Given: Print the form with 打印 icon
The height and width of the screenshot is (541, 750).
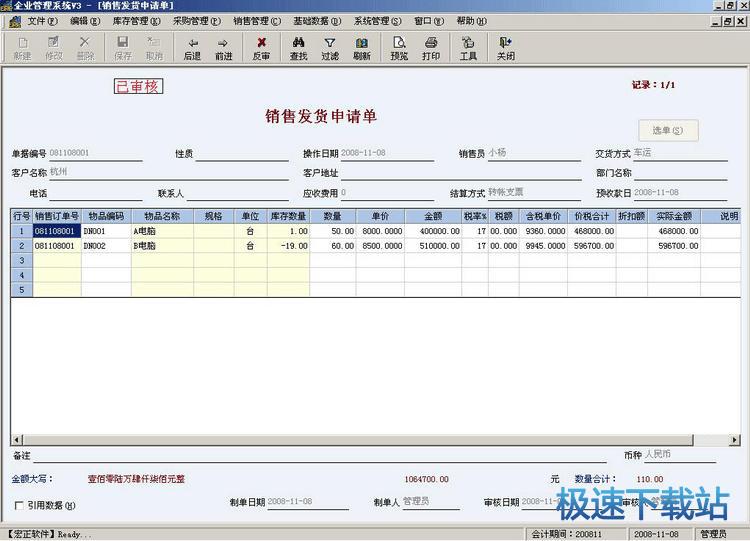Looking at the screenshot, I should click(x=431, y=48).
